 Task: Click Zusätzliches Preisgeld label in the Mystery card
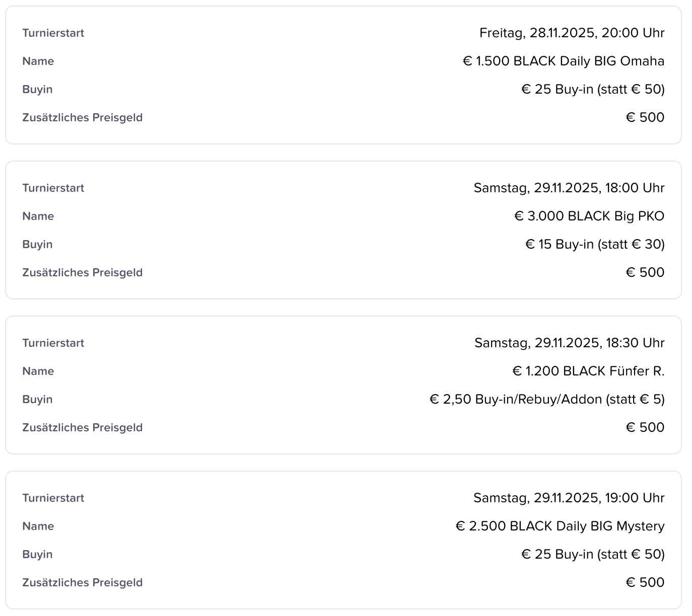83,583
